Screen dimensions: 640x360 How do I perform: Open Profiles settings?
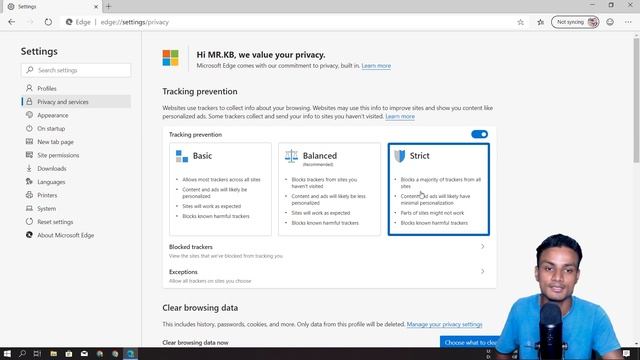coord(76,88)
